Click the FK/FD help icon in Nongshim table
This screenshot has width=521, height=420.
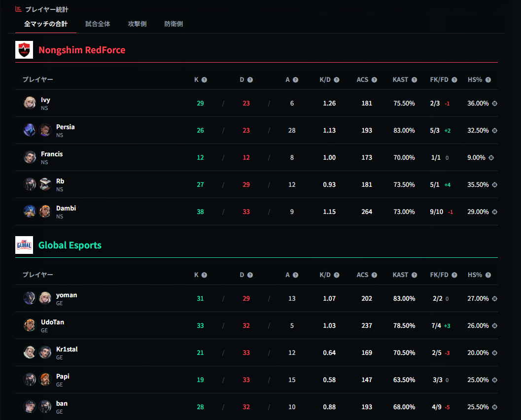click(454, 80)
